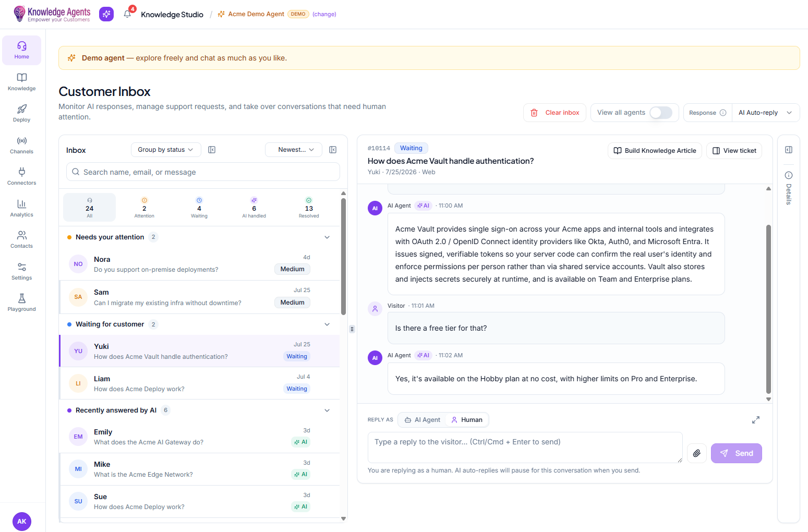
Task: Click the DEMO badge in header
Action: [x=298, y=14]
